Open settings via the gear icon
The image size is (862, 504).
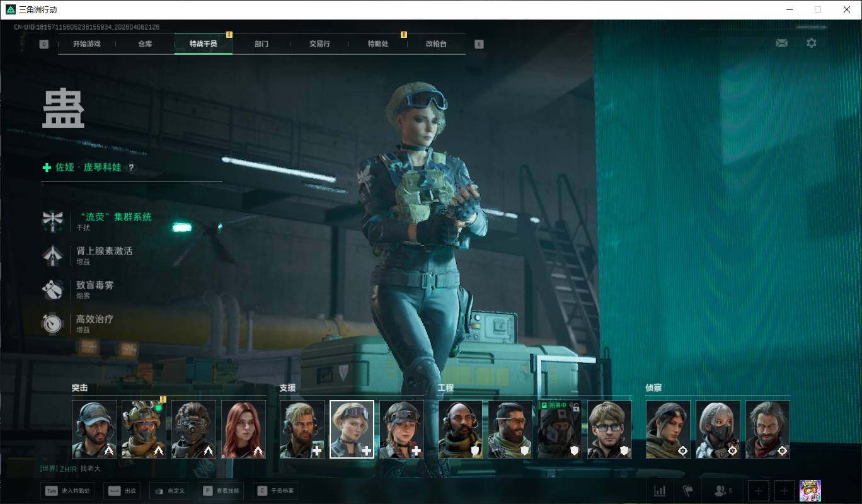[812, 43]
